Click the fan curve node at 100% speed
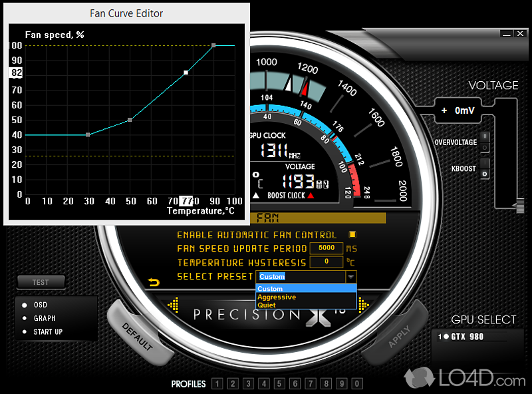 tap(213, 45)
